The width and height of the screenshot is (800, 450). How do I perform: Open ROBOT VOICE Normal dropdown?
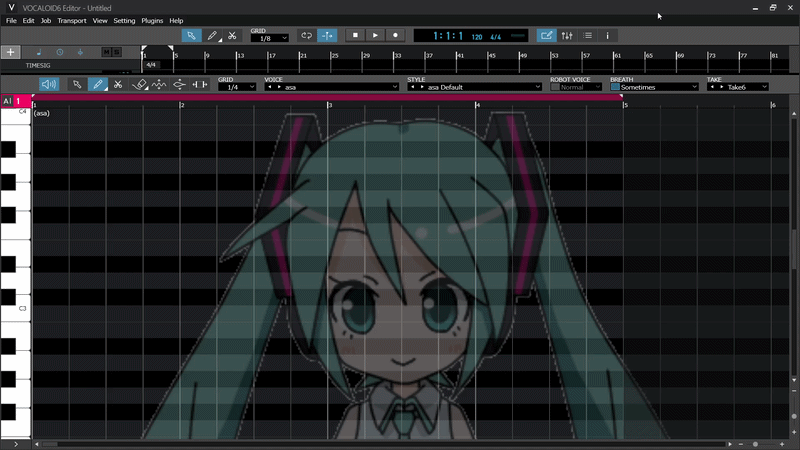click(581, 87)
